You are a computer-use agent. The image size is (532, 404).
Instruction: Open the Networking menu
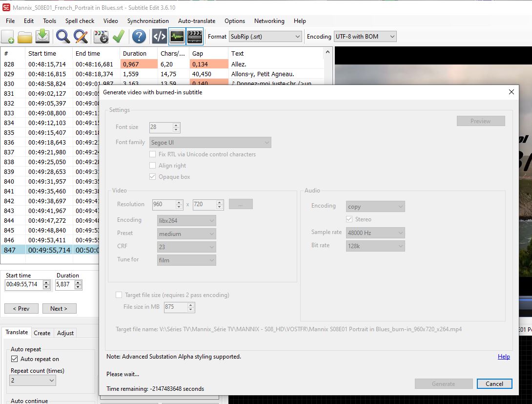pyautogui.click(x=269, y=21)
